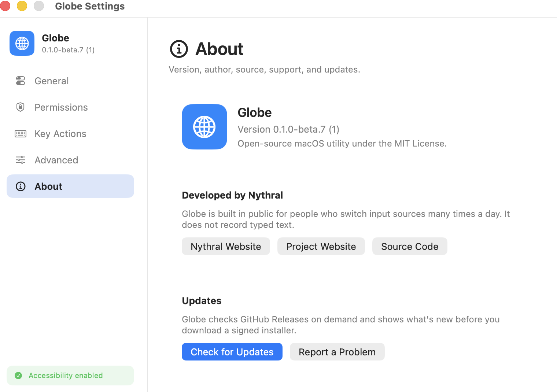Viewport: 557px width, 392px height.
Task: Click the 'Developed by Nythral' heading
Action: (x=232, y=195)
